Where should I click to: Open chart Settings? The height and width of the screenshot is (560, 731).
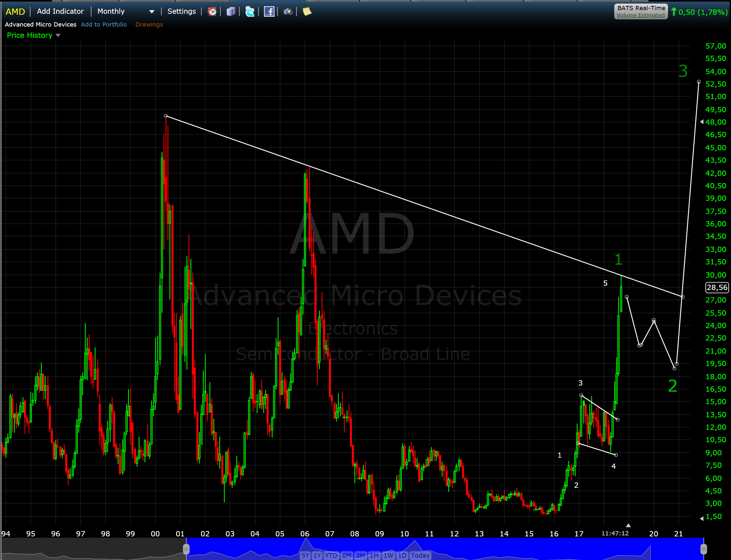[x=182, y=11]
